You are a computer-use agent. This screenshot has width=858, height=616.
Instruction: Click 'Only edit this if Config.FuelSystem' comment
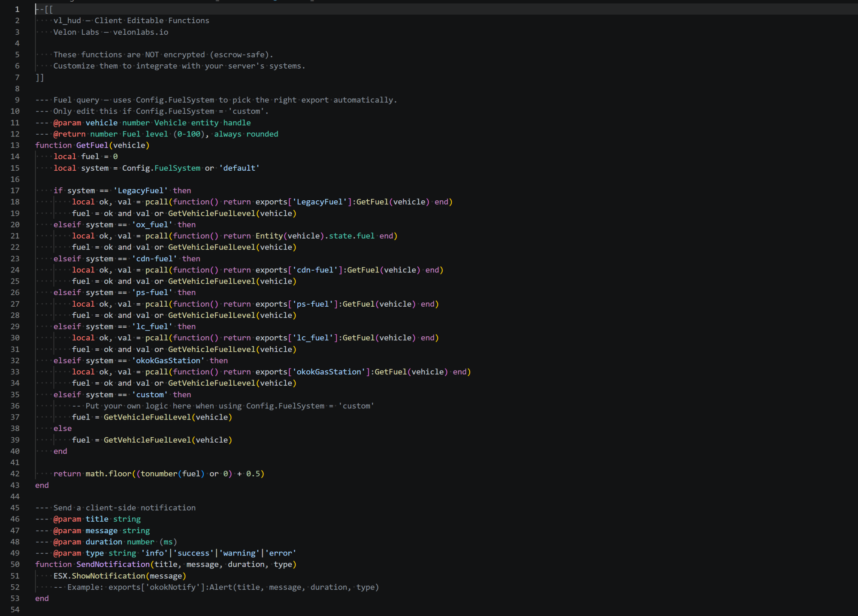[x=152, y=111]
